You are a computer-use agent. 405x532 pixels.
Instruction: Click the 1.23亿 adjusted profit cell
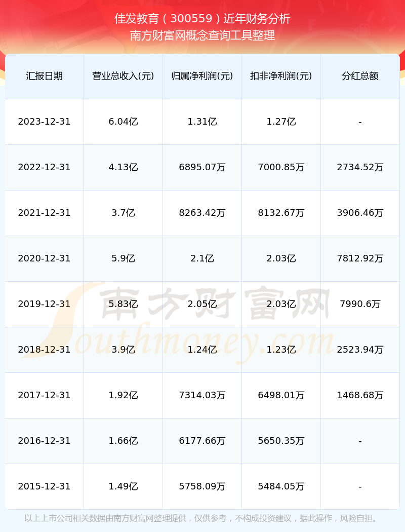click(281, 350)
